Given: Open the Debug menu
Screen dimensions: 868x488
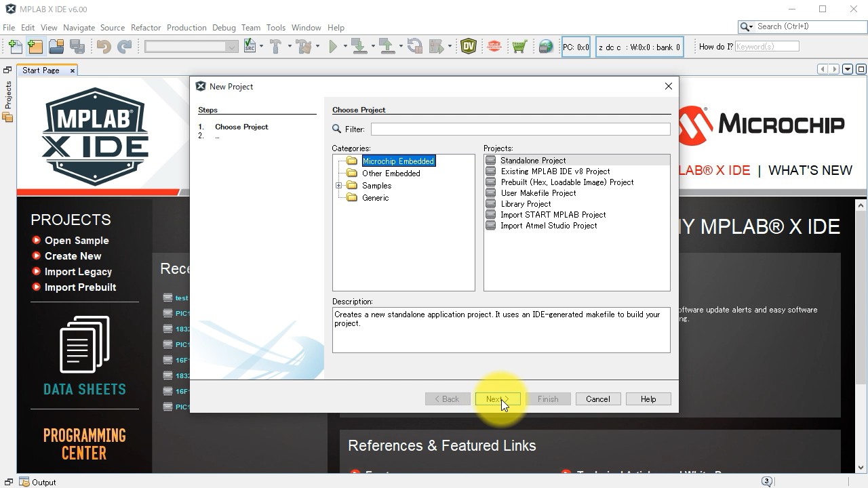Looking at the screenshot, I should (x=224, y=28).
